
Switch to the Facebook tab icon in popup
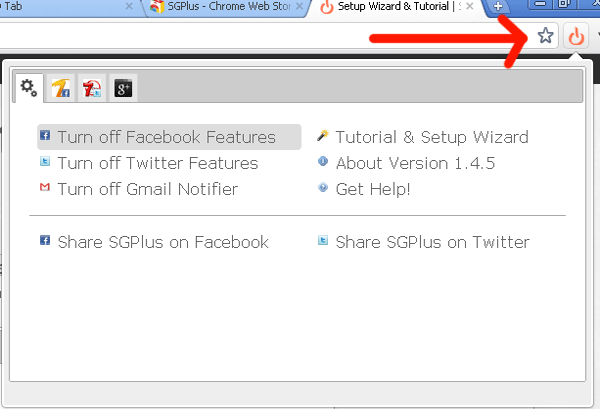60,88
